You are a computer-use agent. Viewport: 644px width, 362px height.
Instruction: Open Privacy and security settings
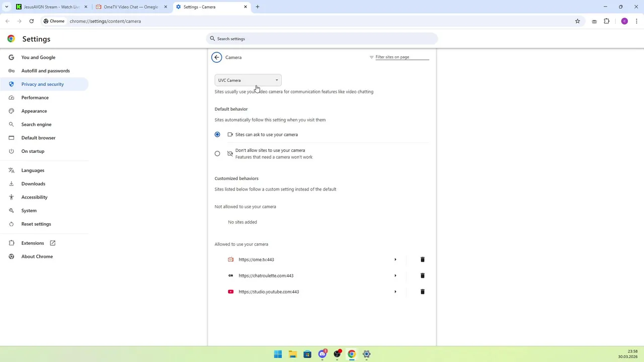42,84
